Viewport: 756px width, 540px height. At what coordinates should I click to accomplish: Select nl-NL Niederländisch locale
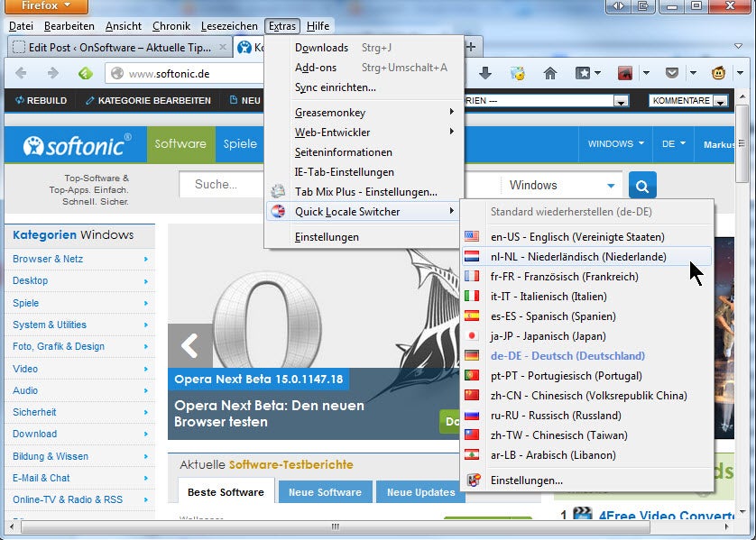point(577,257)
